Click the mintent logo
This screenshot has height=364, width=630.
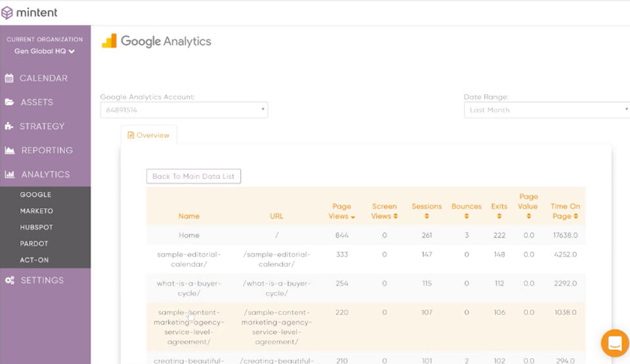[x=30, y=12]
